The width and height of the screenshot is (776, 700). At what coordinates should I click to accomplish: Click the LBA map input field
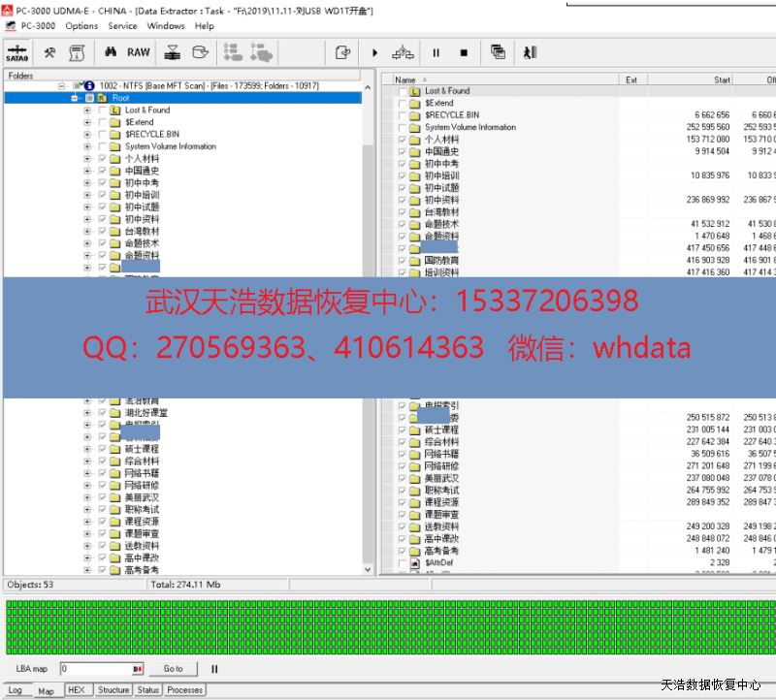tap(95, 669)
